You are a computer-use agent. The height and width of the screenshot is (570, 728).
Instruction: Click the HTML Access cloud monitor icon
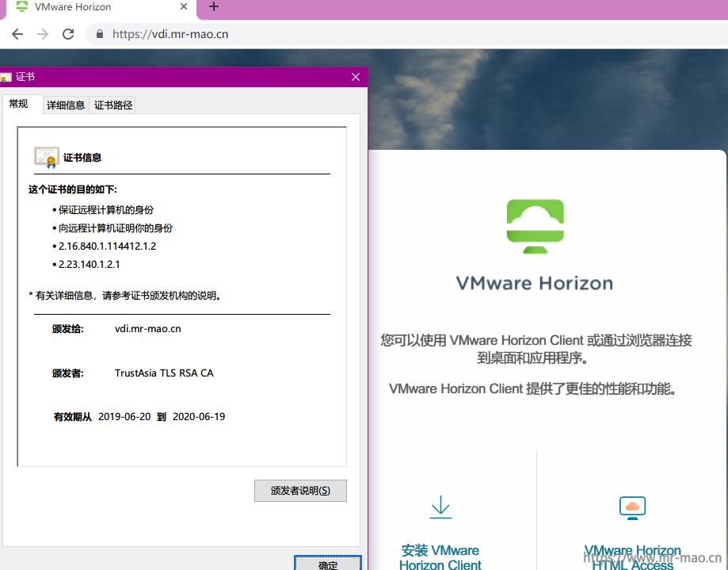coord(632,507)
